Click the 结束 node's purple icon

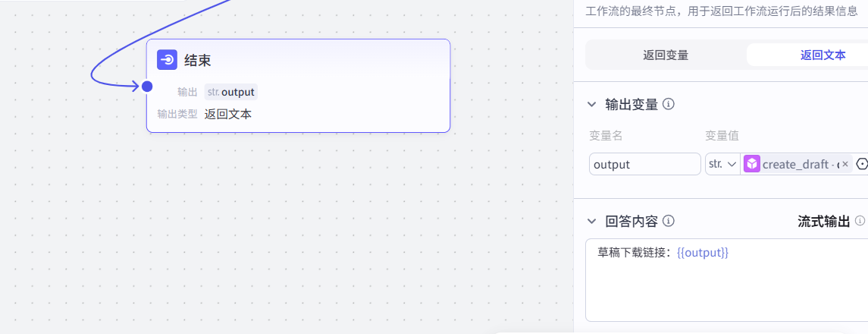pyautogui.click(x=167, y=60)
